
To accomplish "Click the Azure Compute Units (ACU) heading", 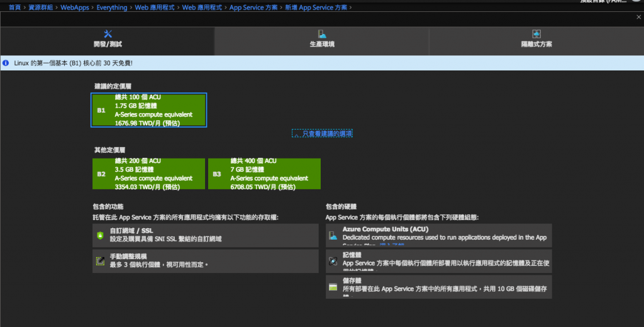I will (386, 230).
